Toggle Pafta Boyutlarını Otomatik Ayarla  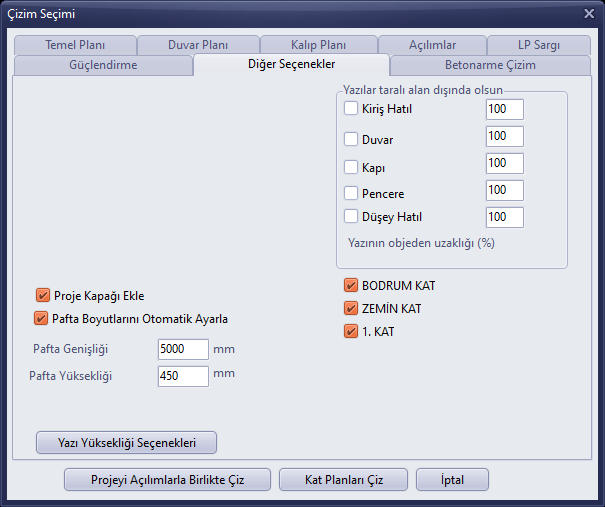41,319
